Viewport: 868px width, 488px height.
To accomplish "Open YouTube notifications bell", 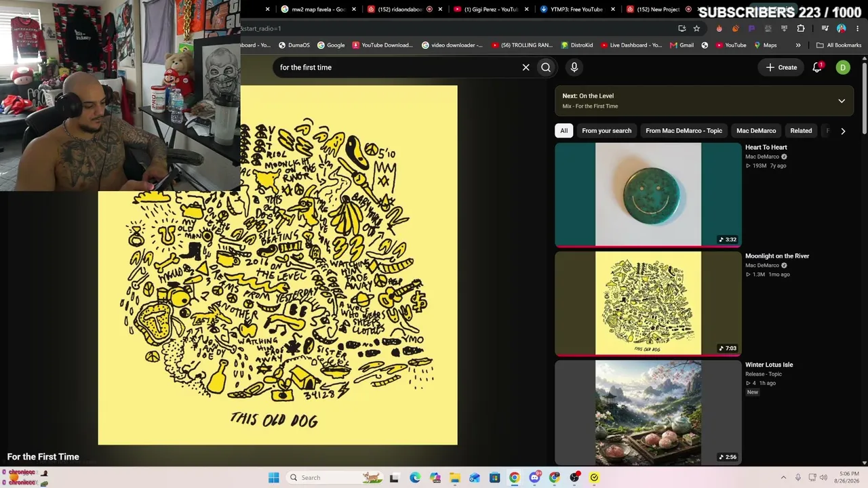I will coord(817,67).
